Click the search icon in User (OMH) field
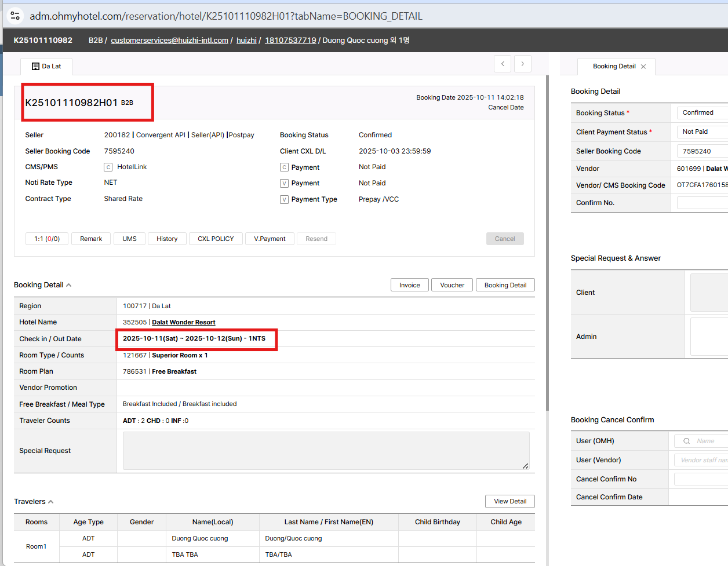This screenshot has height=566, width=728. coord(686,441)
